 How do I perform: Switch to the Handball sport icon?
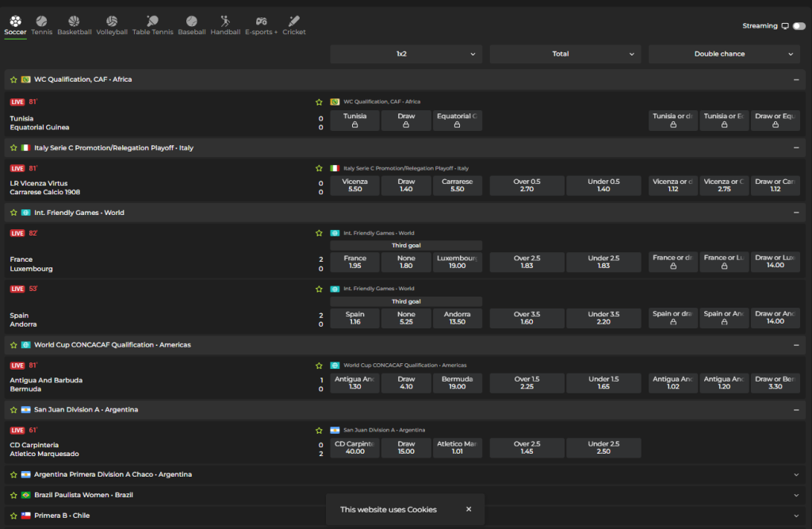[x=225, y=22]
